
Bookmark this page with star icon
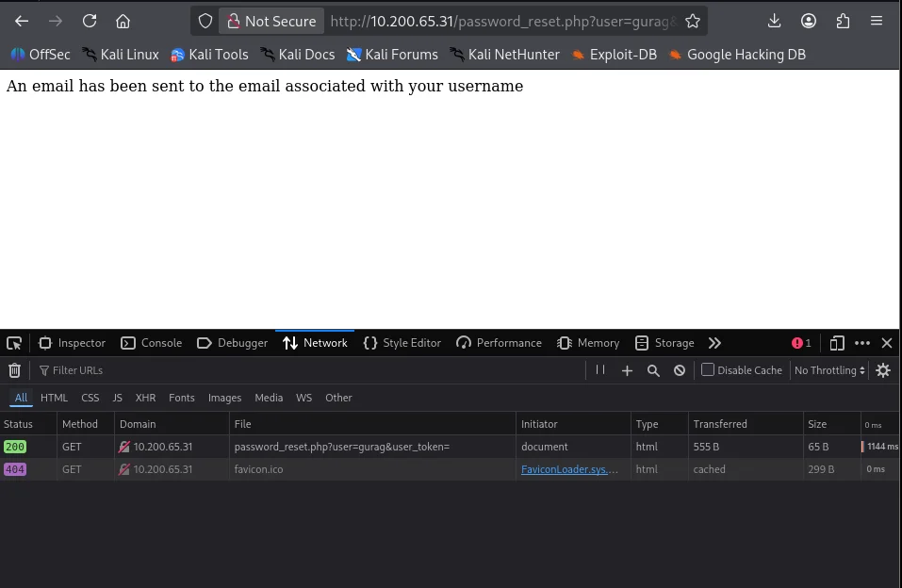[693, 21]
